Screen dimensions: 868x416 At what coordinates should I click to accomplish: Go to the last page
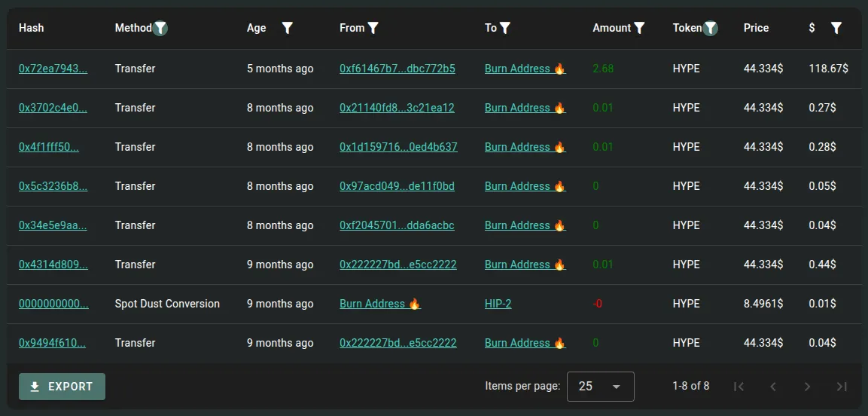[x=842, y=387]
